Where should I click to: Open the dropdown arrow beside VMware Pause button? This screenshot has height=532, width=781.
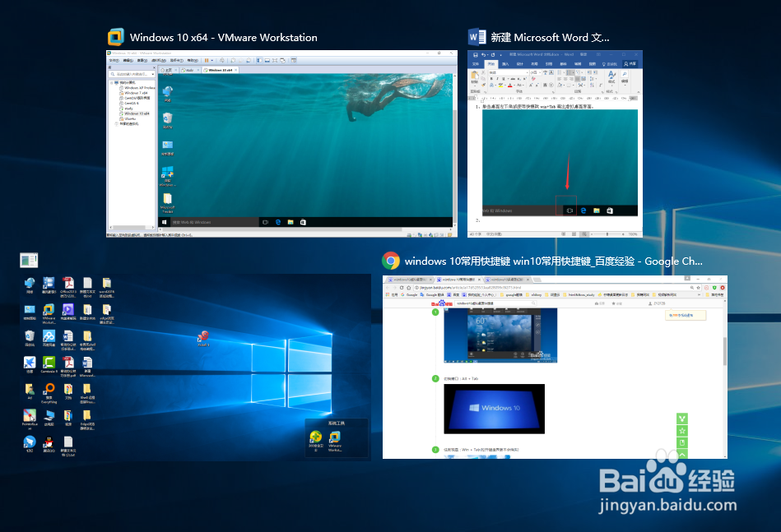212,60
